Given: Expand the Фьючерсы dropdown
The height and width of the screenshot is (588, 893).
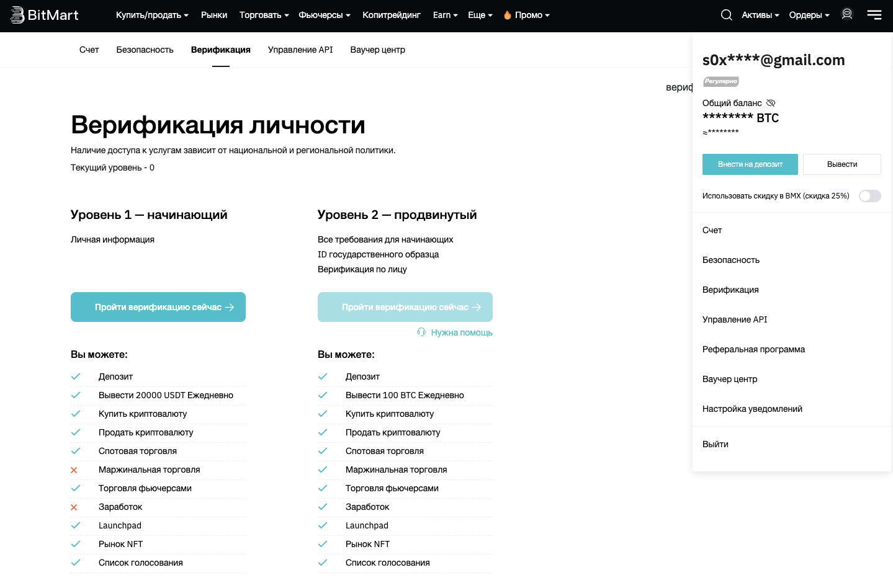Looking at the screenshot, I should (x=325, y=15).
